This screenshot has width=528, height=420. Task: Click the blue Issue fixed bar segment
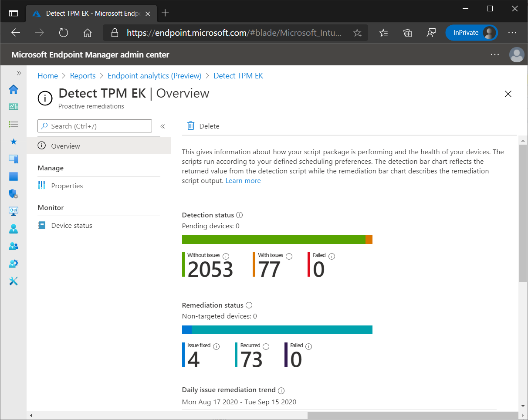(x=187, y=330)
